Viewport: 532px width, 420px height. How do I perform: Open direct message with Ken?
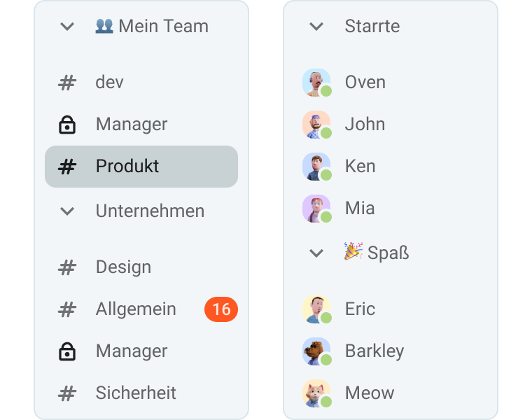(360, 167)
